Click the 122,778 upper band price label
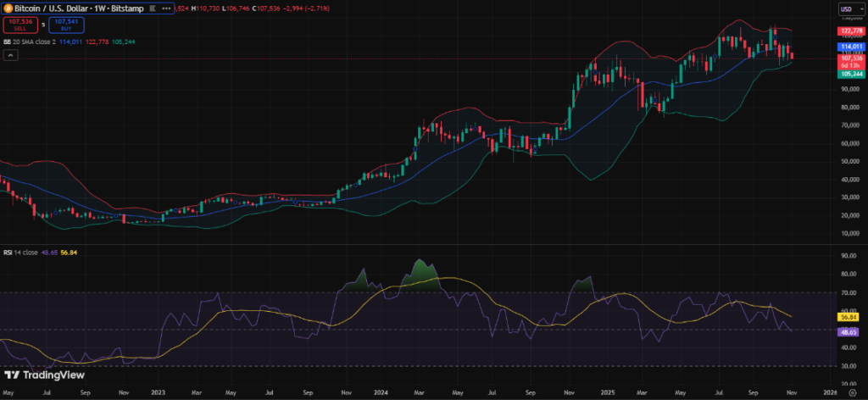The width and height of the screenshot is (868, 400). click(849, 31)
